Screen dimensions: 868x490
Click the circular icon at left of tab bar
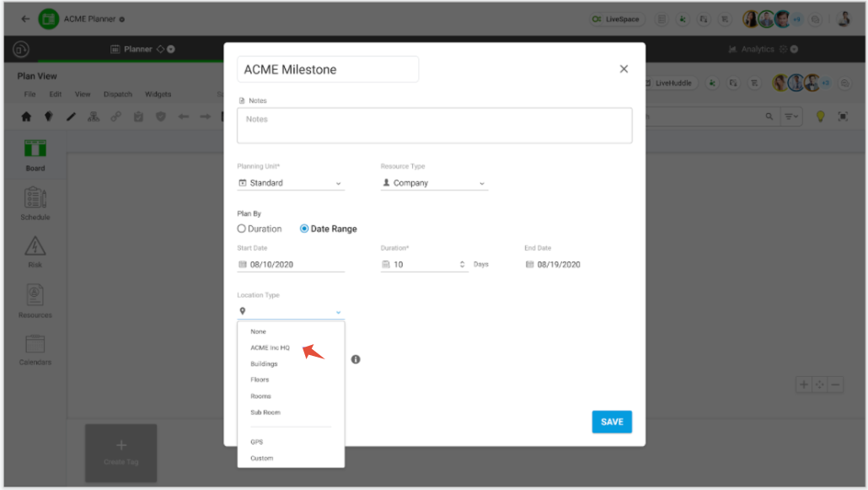coord(21,49)
